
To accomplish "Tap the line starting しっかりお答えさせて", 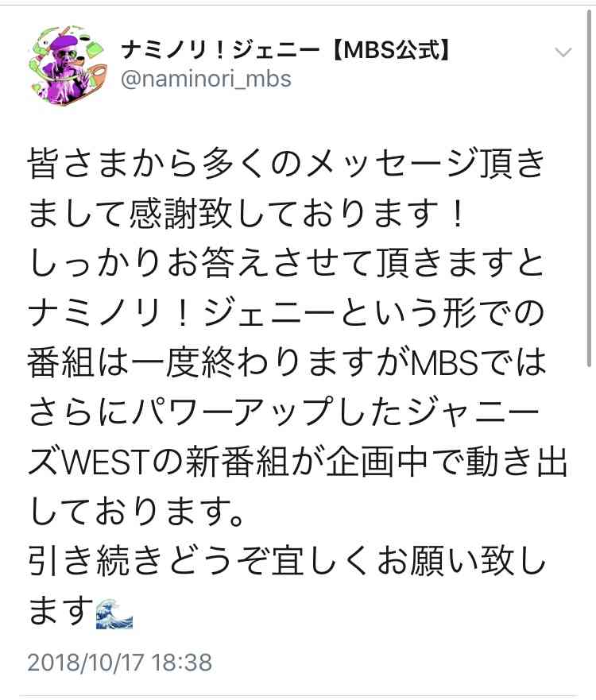I will coord(286,263).
